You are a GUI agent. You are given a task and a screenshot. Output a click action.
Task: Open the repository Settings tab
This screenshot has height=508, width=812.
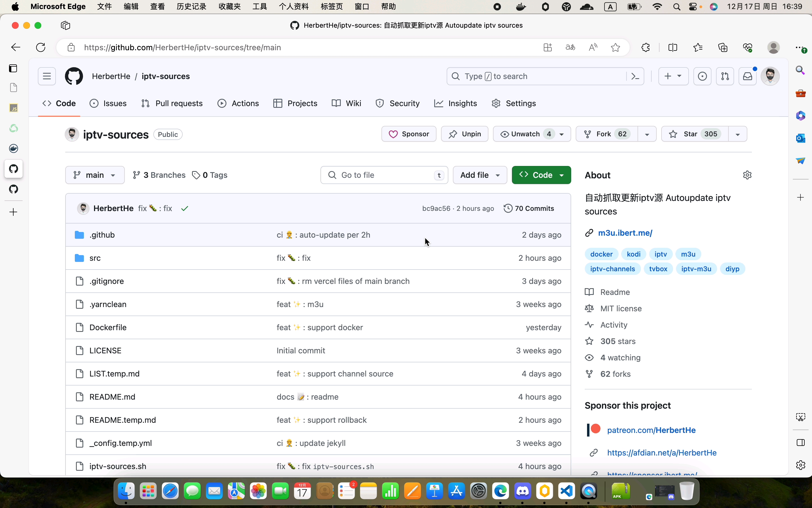[514, 104]
